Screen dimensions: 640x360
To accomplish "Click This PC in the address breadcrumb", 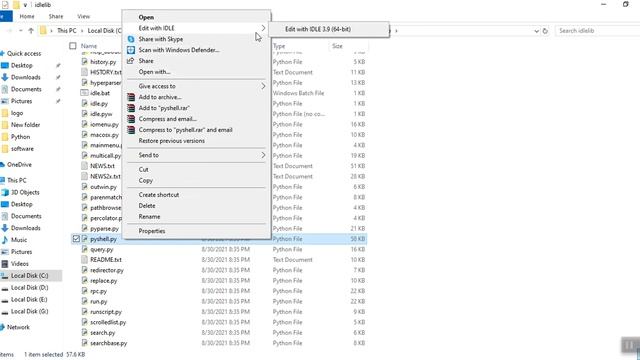I will click(67, 31).
